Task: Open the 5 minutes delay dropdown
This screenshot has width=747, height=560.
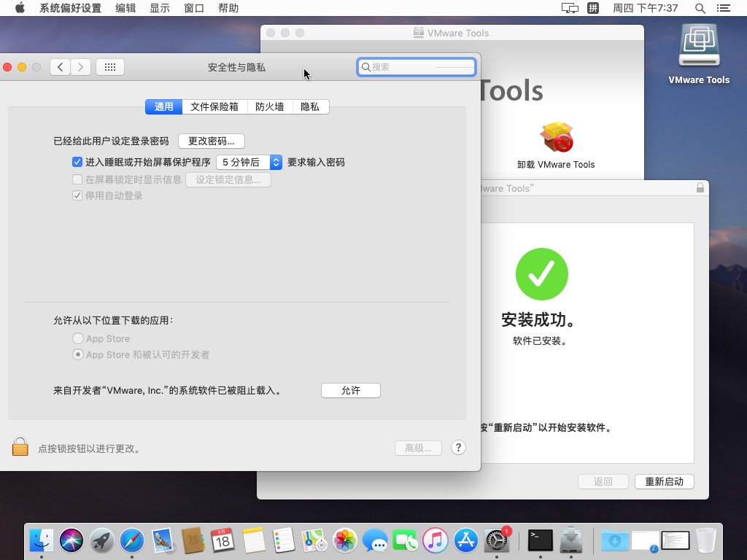Action: (x=249, y=162)
